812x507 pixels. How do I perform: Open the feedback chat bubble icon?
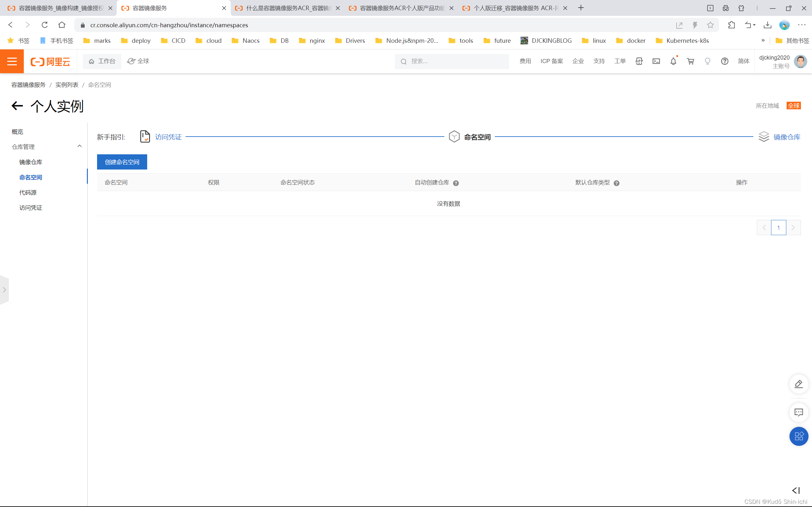[x=799, y=413]
